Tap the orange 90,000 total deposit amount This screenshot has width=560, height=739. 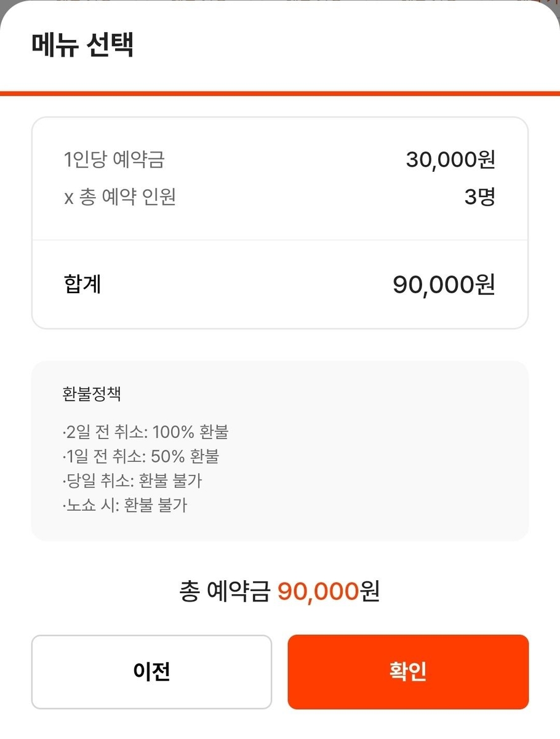pos(318,592)
